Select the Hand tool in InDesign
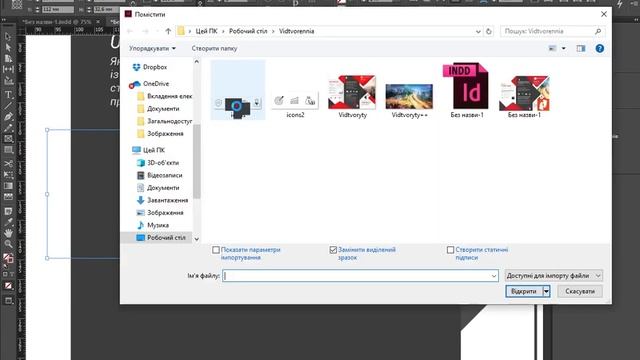This screenshot has height=360, width=640. (x=8, y=233)
